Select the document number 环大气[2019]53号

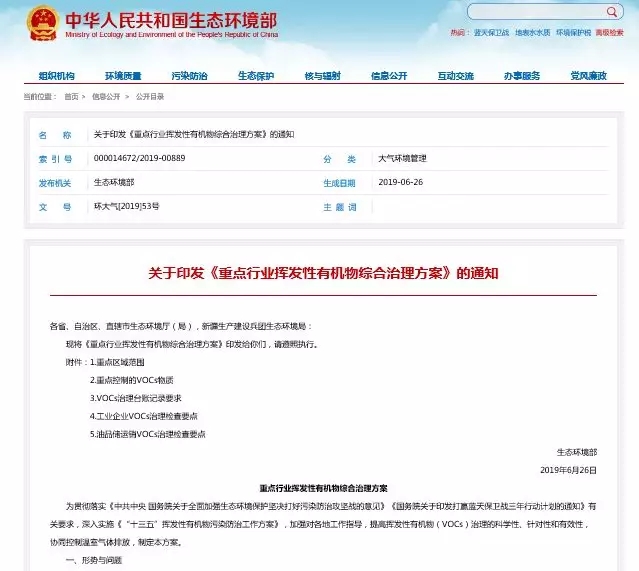[x=126, y=206]
